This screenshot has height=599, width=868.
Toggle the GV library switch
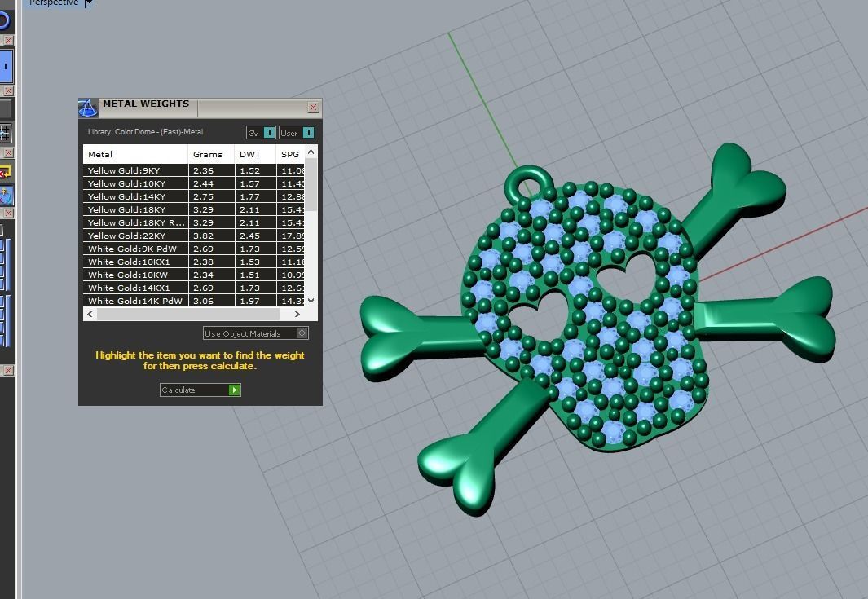261,132
